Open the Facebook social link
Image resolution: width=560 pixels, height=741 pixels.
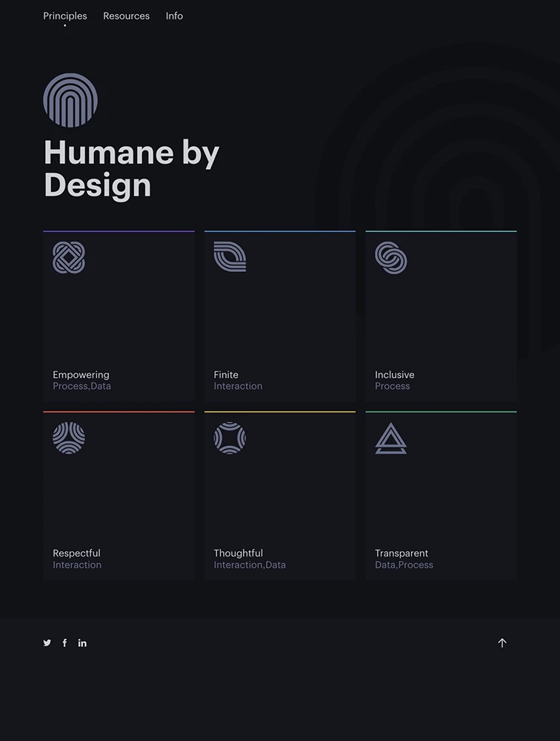(x=64, y=642)
